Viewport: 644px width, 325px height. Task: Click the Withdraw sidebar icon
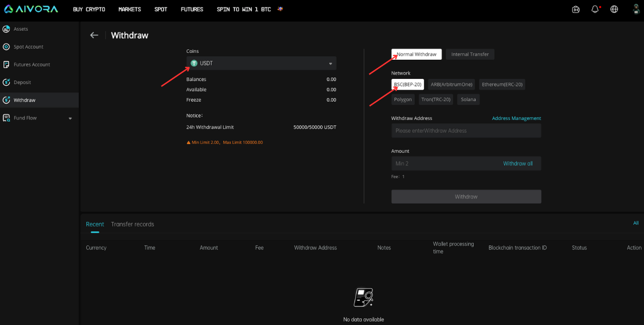point(6,100)
